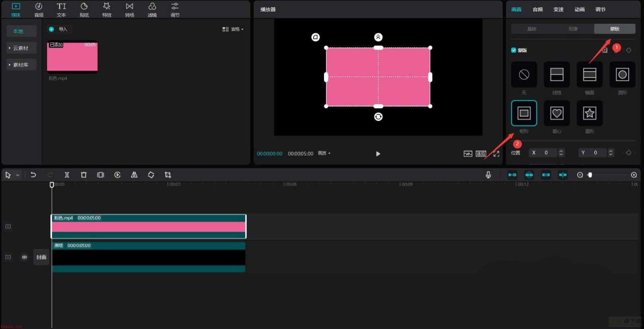This screenshot has height=329, width=644.
Task: Select the 线性 linear mask
Action: point(557,74)
